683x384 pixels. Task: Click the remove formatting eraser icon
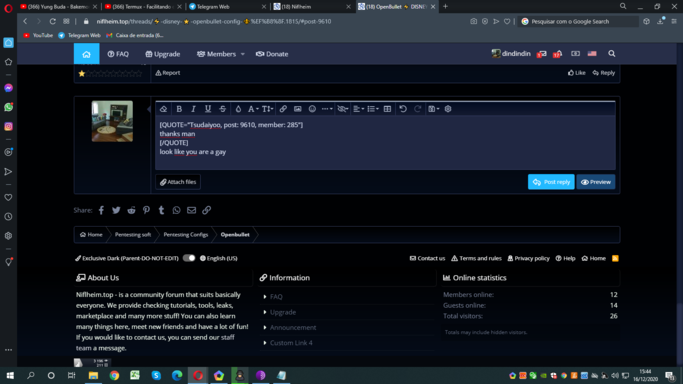point(163,109)
